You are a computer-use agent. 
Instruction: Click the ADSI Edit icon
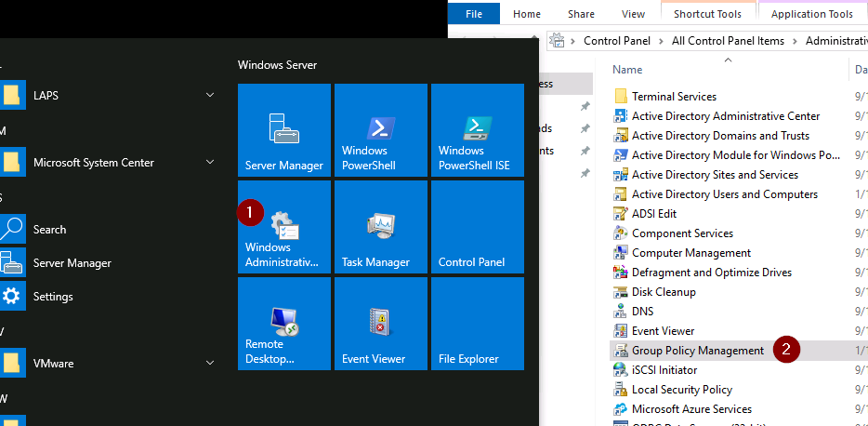621,214
